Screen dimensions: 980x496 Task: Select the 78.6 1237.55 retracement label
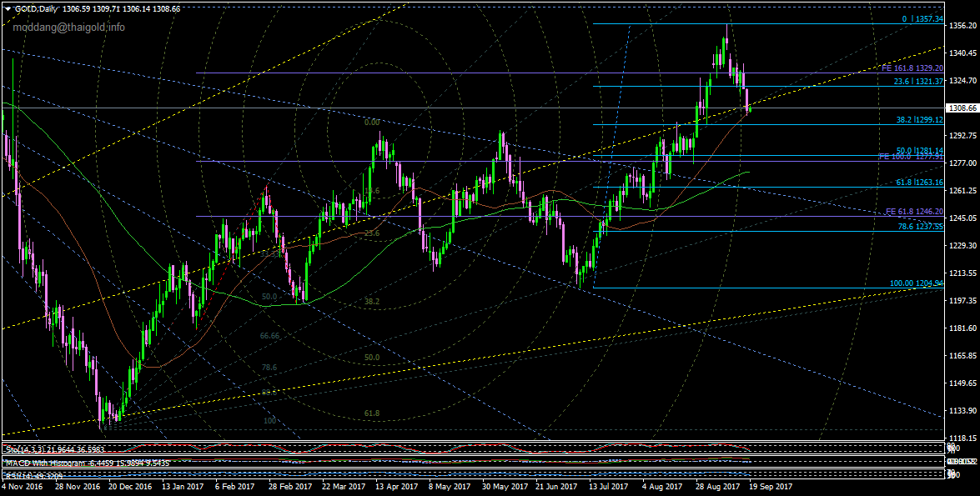point(921,227)
